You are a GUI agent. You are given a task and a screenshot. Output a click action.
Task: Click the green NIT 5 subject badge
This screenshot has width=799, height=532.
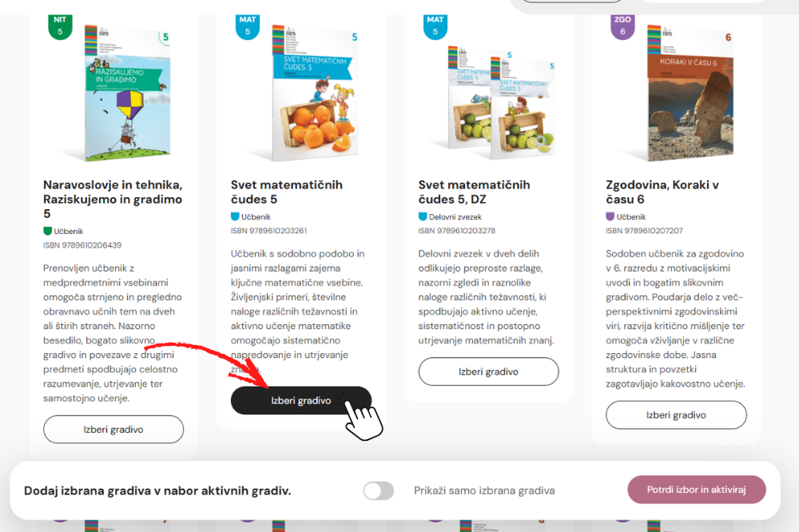click(x=60, y=26)
